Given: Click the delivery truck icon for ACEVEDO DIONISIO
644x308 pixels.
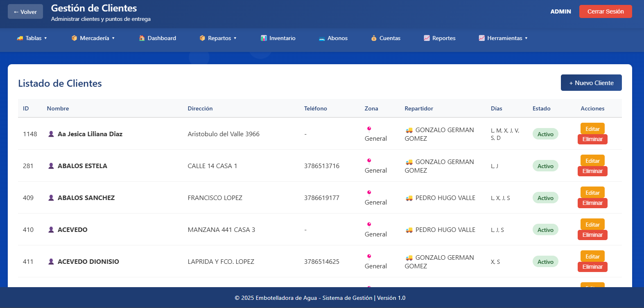Looking at the screenshot, I should coord(409,258).
